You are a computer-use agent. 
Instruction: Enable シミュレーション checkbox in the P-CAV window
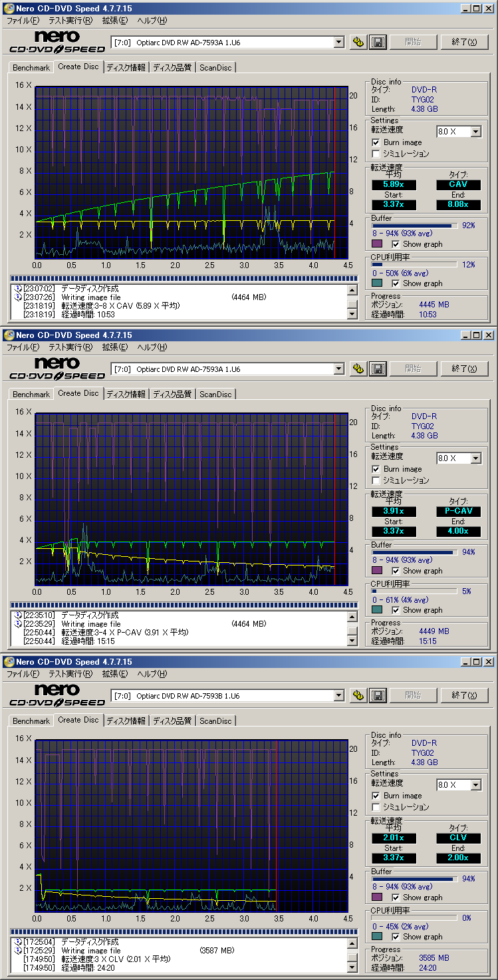tap(376, 480)
